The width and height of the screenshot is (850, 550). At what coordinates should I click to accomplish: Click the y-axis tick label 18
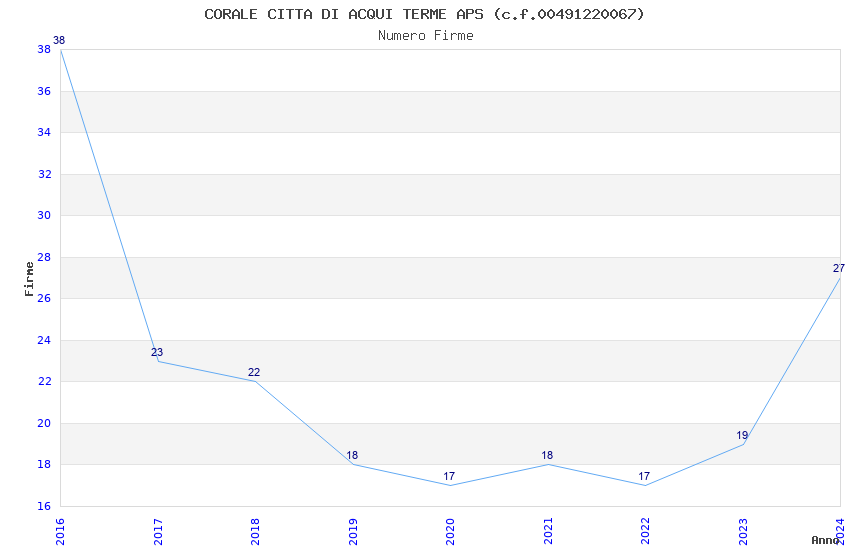click(44, 464)
